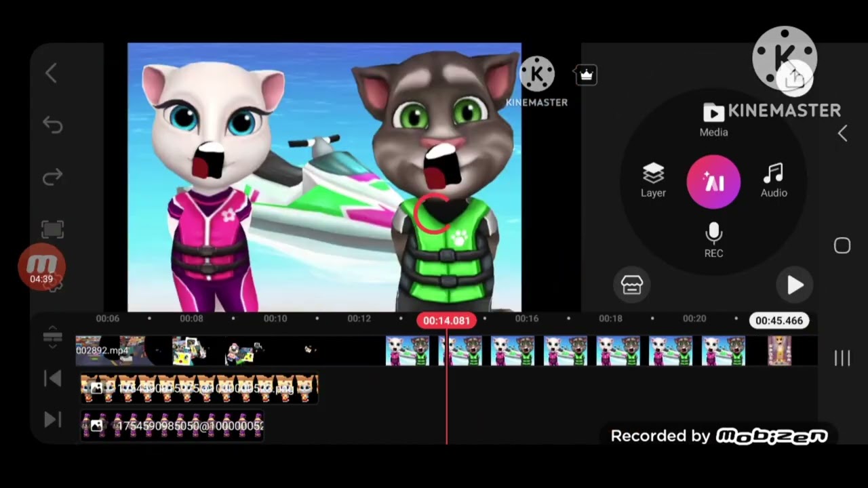Tap the Android recent apps bars
868x488 pixels.
coord(842,359)
